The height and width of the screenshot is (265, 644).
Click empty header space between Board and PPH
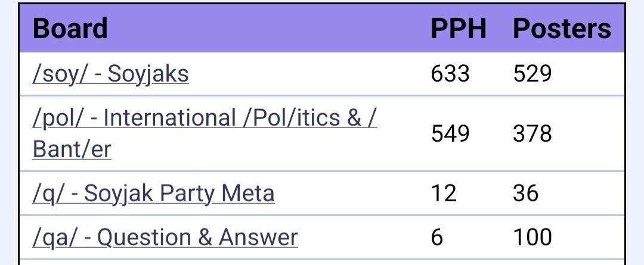[x=268, y=29]
